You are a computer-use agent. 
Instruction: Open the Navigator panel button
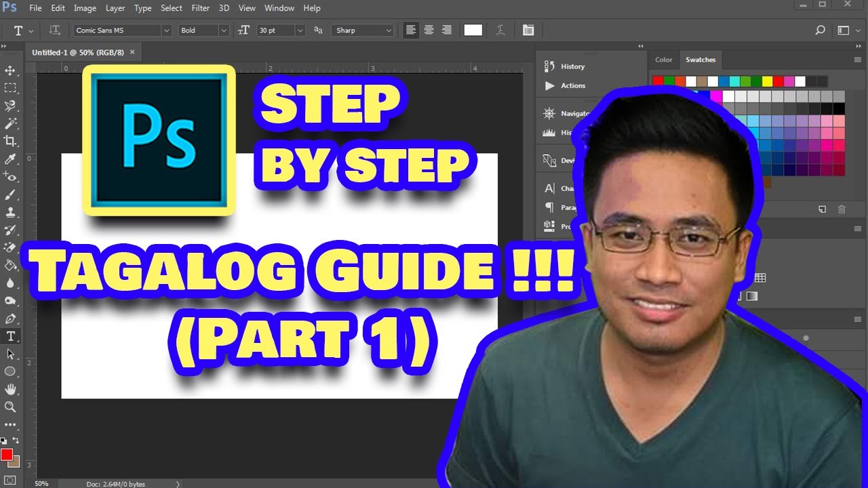pos(566,114)
